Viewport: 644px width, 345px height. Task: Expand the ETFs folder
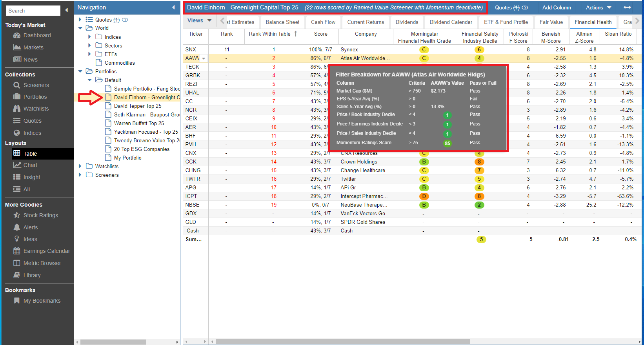(x=89, y=54)
